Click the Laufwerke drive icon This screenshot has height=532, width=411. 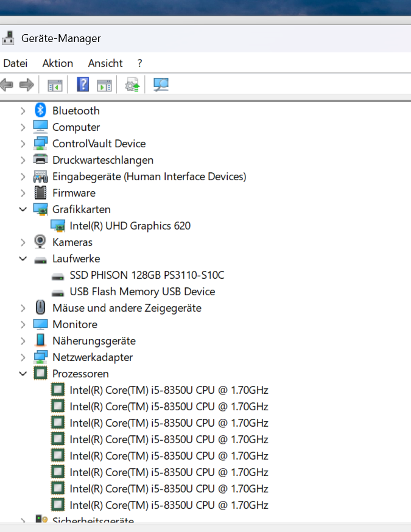point(40,261)
